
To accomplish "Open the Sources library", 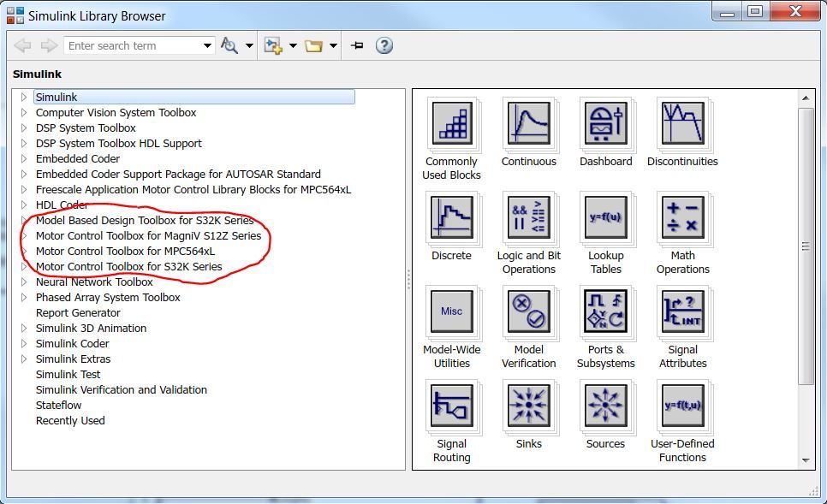I will coord(605,406).
